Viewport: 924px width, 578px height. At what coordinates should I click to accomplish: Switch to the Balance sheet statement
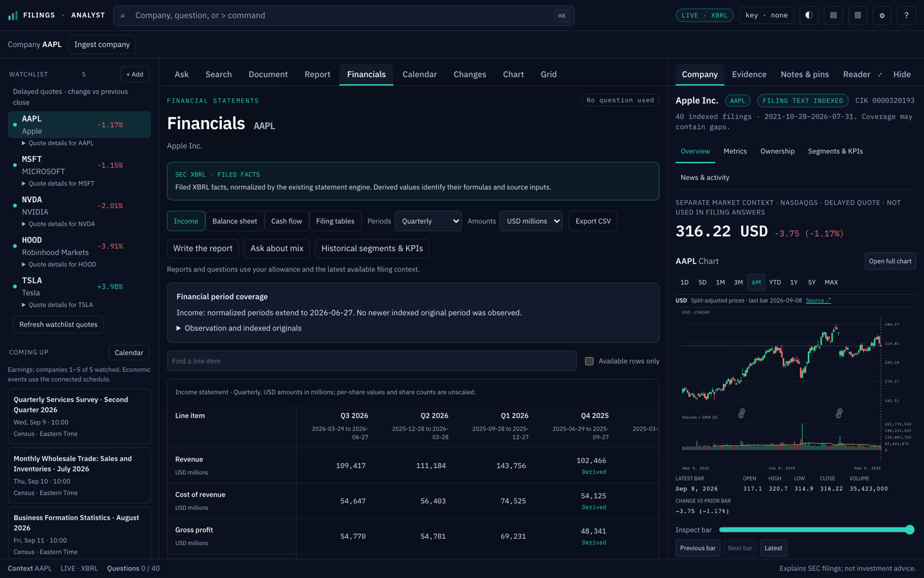235,221
